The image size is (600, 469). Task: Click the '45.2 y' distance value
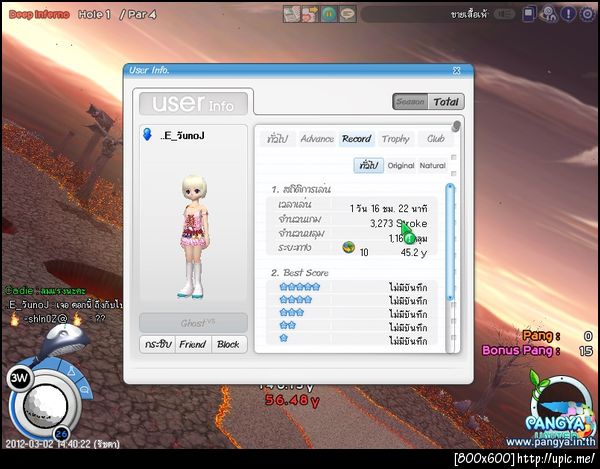coord(413,252)
